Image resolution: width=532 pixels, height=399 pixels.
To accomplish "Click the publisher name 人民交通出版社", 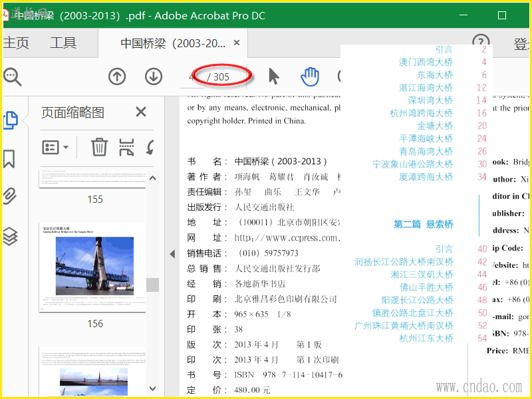I will [x=264, y=207].
